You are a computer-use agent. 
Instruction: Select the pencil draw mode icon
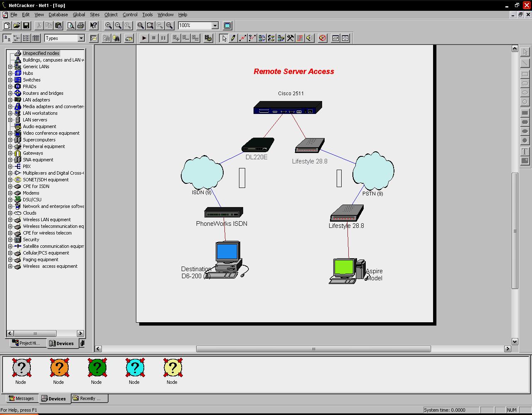(x=233, y=38)
